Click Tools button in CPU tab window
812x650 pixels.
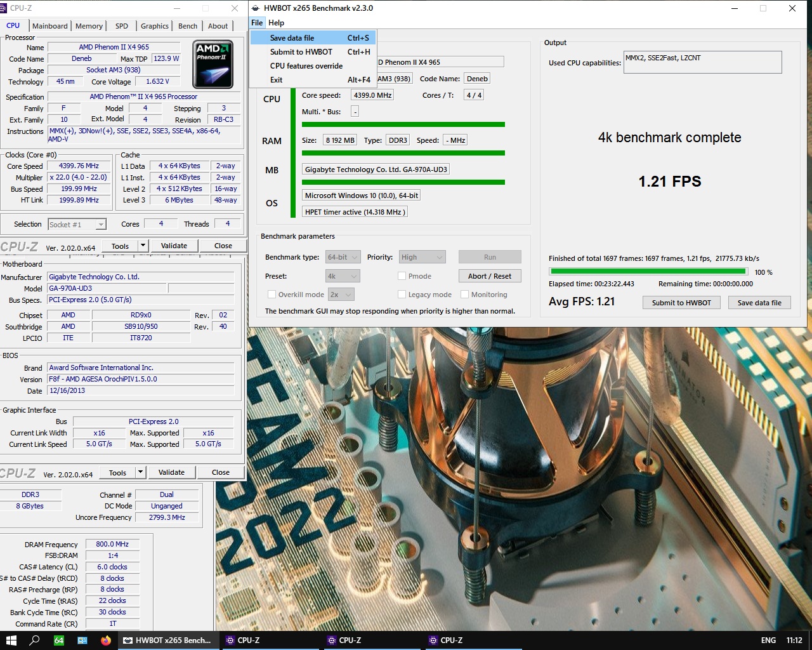click(120, 246)
